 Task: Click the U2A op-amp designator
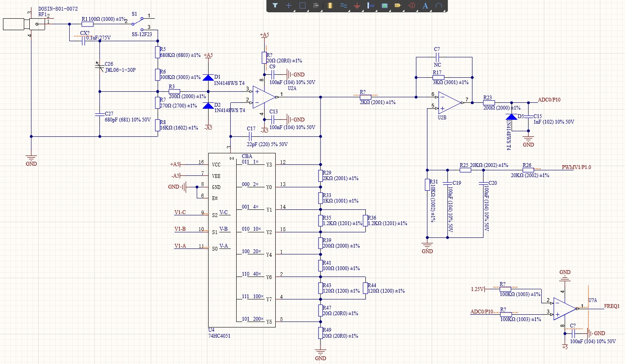click(x=292, y=88)
